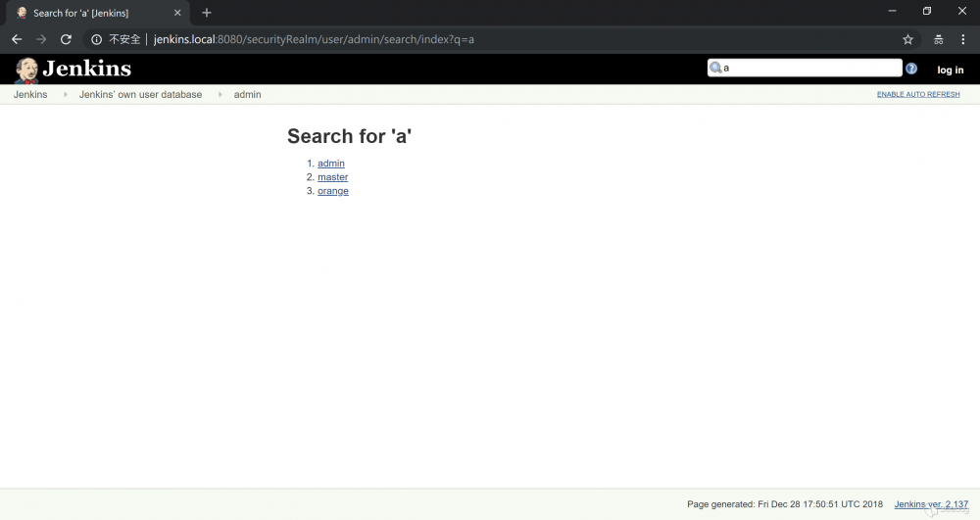Reload the page with refresh icon
980x520 pixels.
click(x=66, y=39)
